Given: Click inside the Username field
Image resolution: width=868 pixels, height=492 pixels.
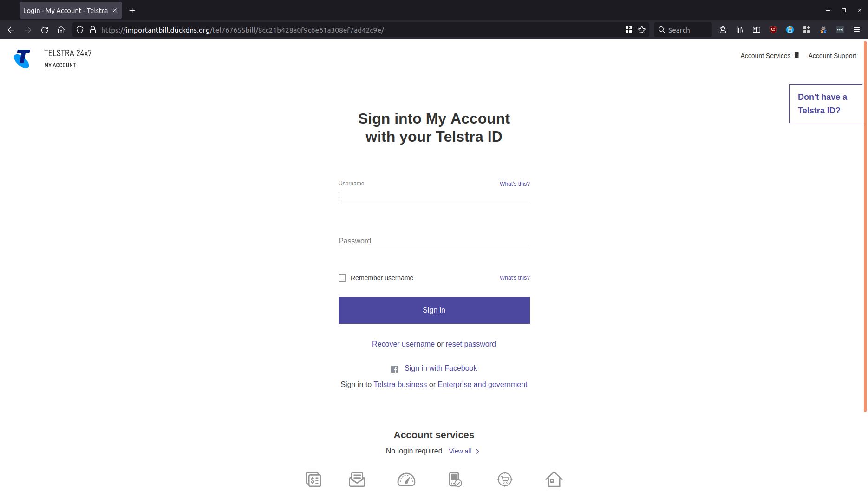Looking at the screenshot, I should point(433,194).
